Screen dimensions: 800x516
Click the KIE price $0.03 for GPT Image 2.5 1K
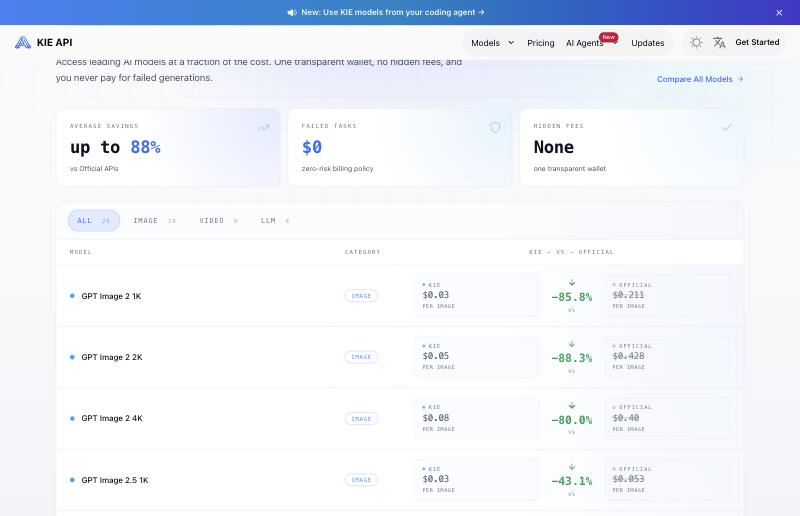pyautogui.click(x=436, y=479)
